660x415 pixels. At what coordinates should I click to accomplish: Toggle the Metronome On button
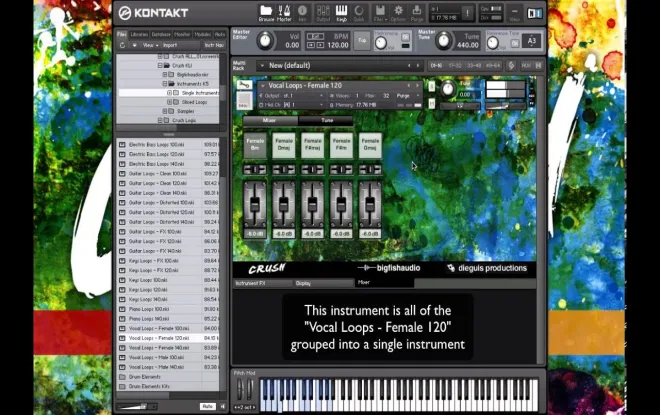[x=405, y=37]
